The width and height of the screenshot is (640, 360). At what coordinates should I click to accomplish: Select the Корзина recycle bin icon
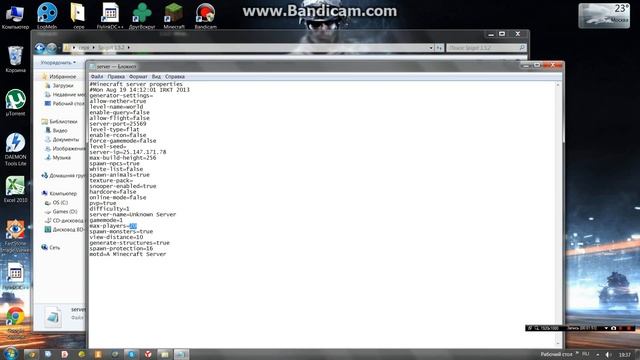[16, 59]
